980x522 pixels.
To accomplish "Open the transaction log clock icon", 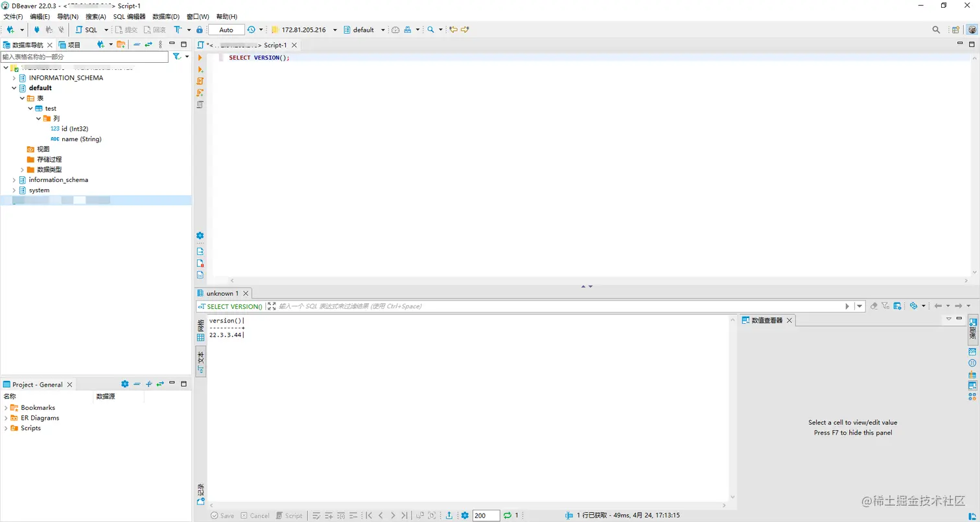I will pyautogui.click(x=251, y=30).
